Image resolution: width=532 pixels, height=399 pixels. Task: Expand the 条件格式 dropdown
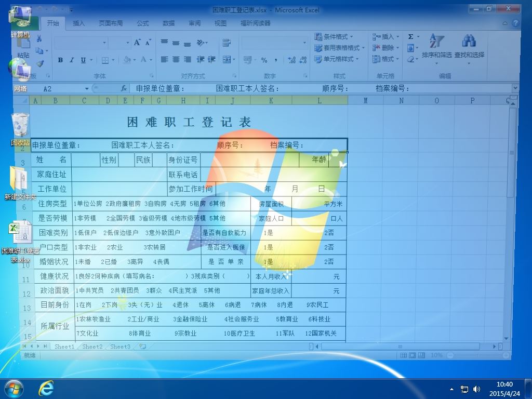click(x=352, y=37)
